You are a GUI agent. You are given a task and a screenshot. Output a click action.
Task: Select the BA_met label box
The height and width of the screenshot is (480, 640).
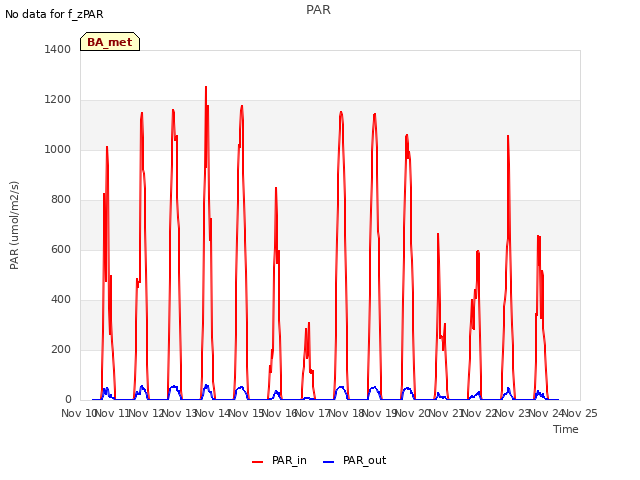click(110, 42)
